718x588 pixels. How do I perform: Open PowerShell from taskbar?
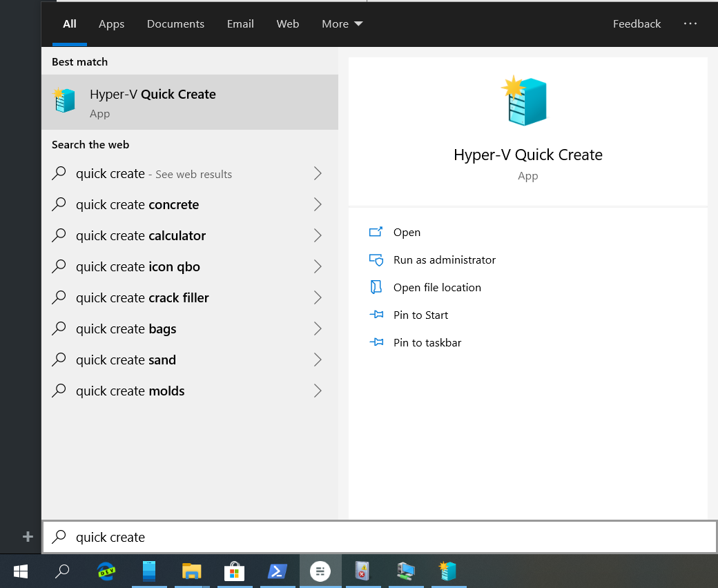pyautogui.click(x=277, y=571)
